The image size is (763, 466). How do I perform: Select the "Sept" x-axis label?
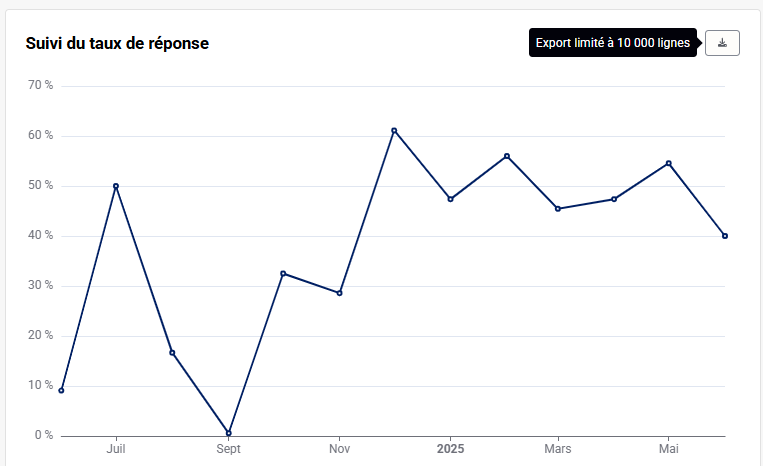click(x=229, y=448)
